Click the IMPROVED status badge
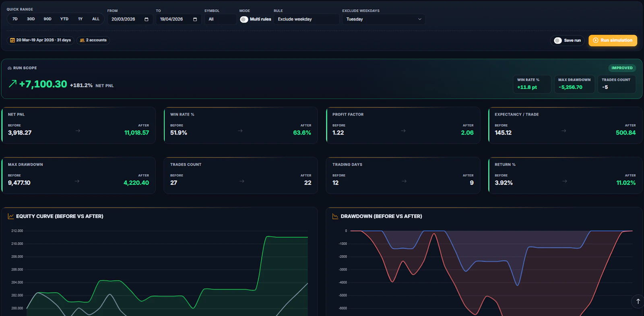Screen dimensions: 644x316 click(622, 68)
